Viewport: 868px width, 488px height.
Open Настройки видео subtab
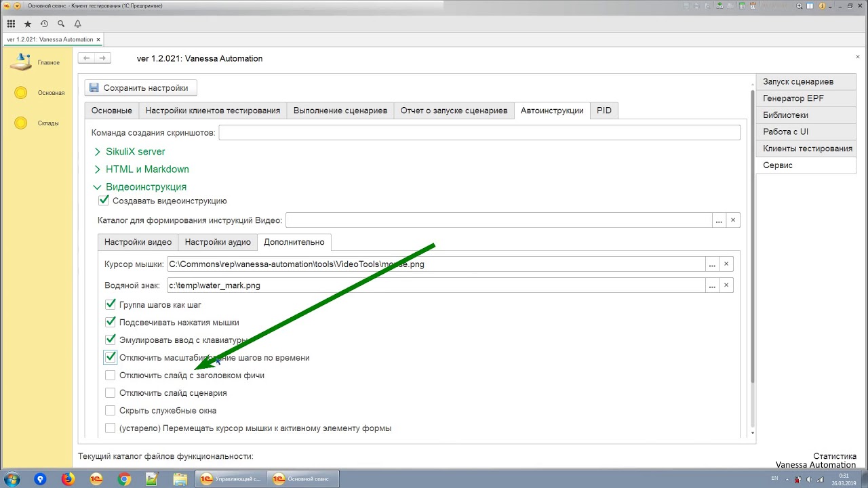[x=138, y=242]
